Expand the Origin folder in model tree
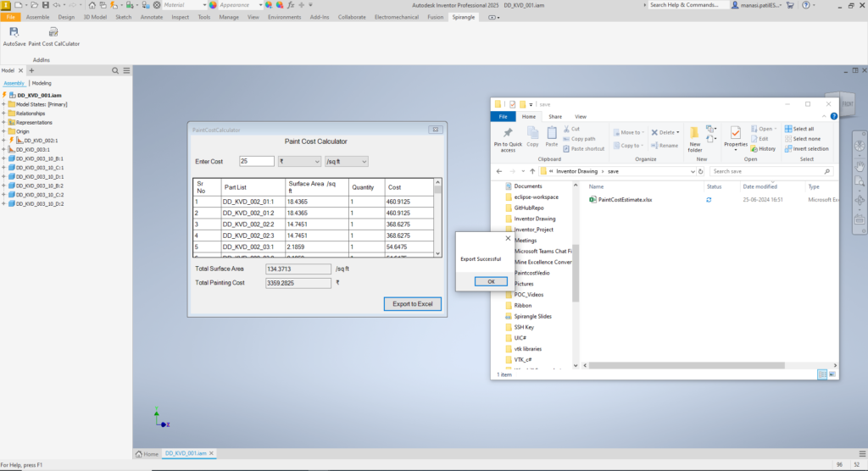Viewport: 868px width, 471px height. point(4,131)
